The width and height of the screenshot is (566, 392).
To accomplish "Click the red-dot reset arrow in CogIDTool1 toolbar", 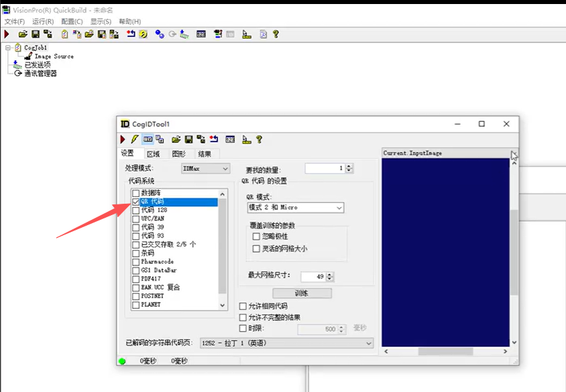I will click(214, 139).
